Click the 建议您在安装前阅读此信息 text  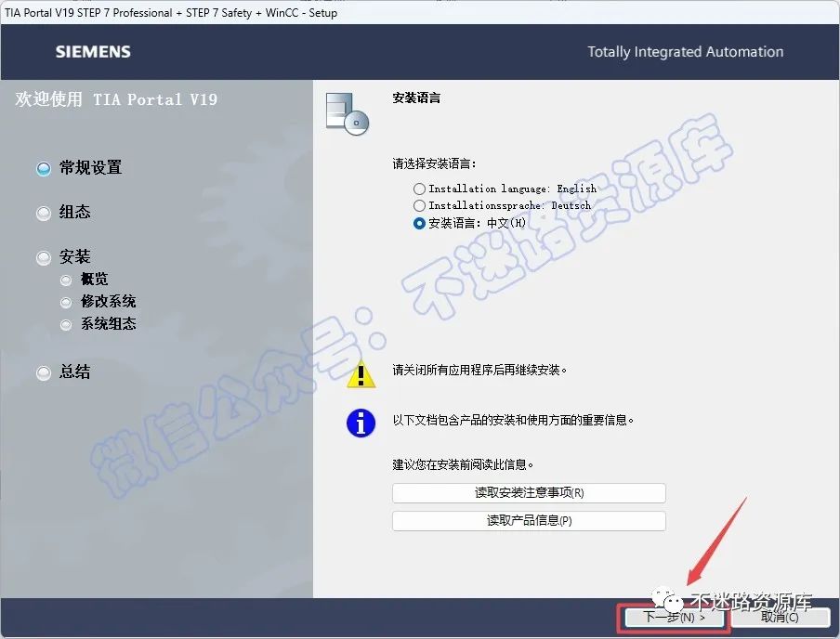click(x=463, y=464)
